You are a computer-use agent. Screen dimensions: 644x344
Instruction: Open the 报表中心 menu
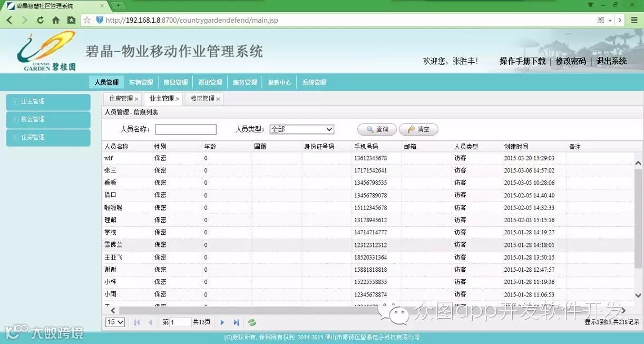pos(279,82)
